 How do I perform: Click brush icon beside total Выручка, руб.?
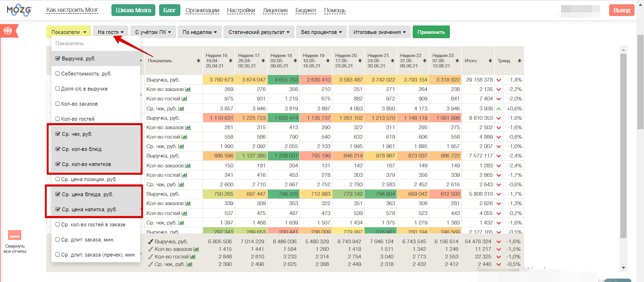click(x=151, y=241)
